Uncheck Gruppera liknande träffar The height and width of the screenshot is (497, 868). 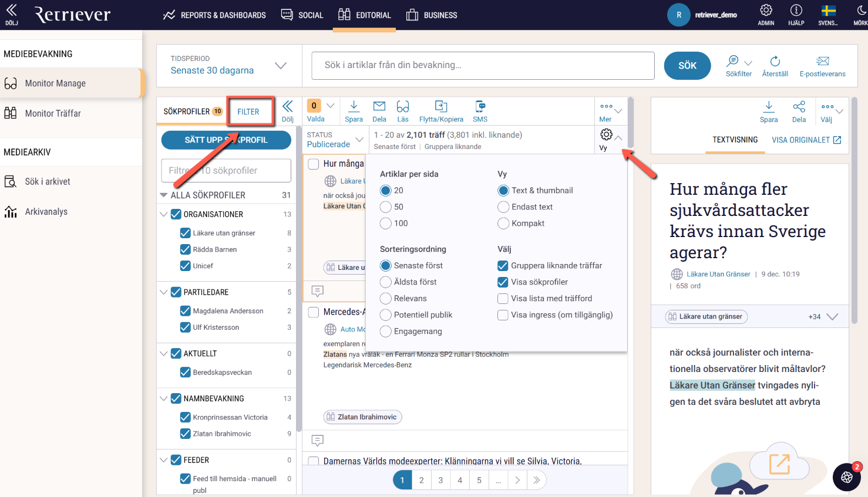[503, 265]
